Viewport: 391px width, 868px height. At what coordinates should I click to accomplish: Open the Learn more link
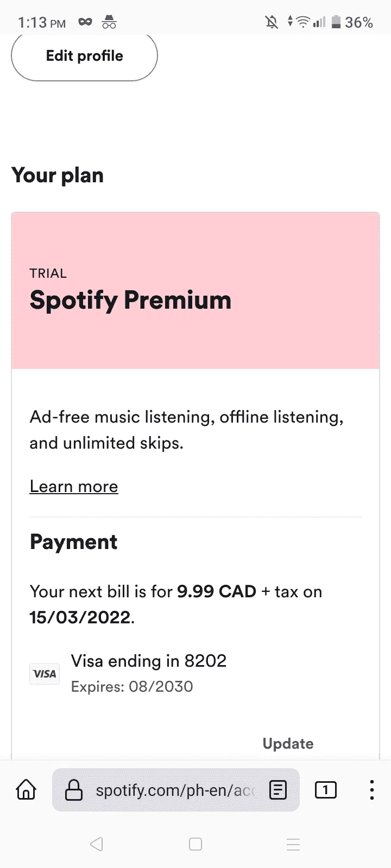pyautogui.click(x=74, y=487)
